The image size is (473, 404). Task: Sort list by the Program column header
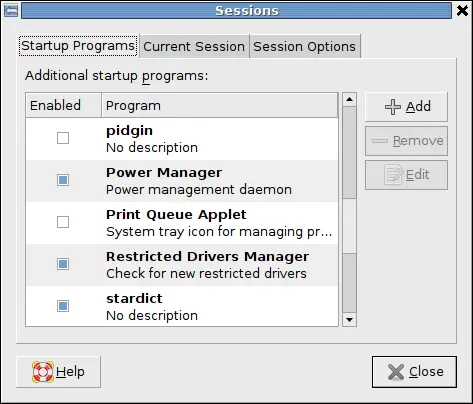(x=220, y=105)
